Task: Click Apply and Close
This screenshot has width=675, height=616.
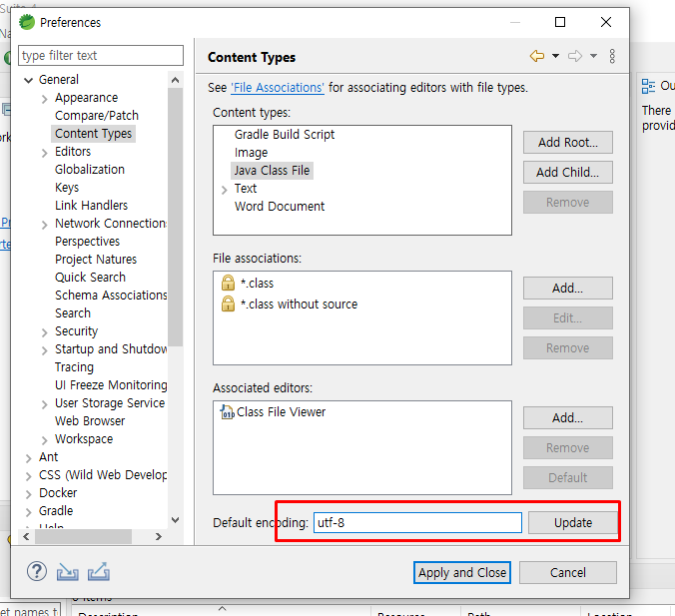Action: 462,572
